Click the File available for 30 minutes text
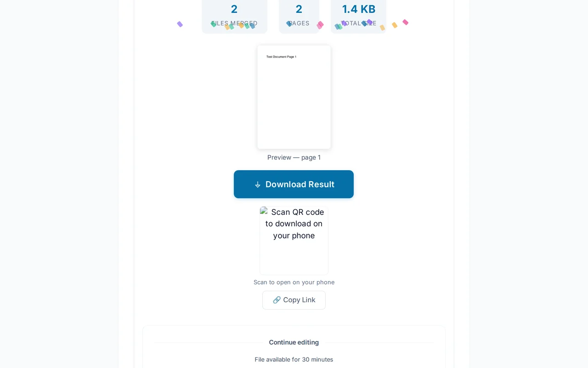Screen dimensions: 588x368 [294, 359]
